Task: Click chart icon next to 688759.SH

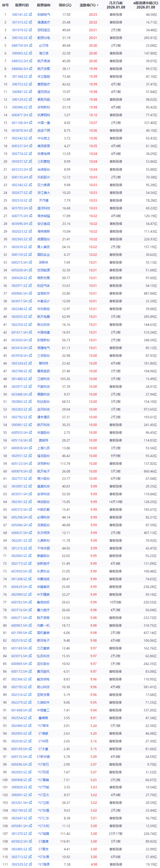Action: coord(31,46)
